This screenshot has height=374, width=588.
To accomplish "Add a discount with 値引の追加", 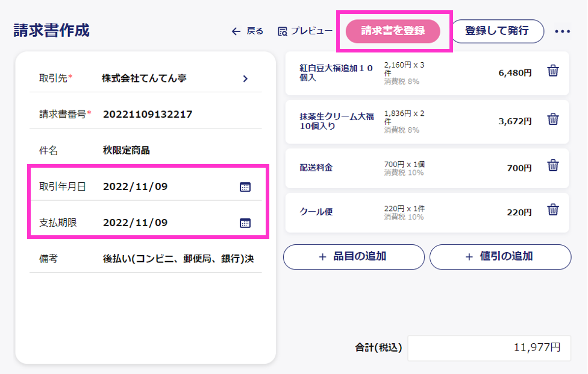I will [500, 257].
